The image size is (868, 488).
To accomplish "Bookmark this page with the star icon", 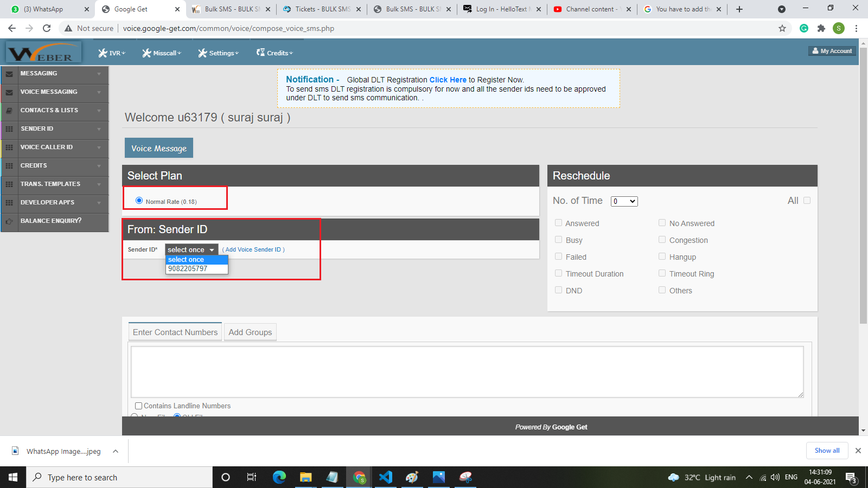I will [782, 28].
